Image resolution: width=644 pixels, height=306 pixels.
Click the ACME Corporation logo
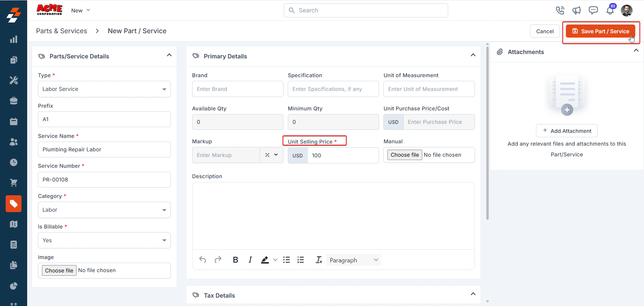click(x=49, y=10)
